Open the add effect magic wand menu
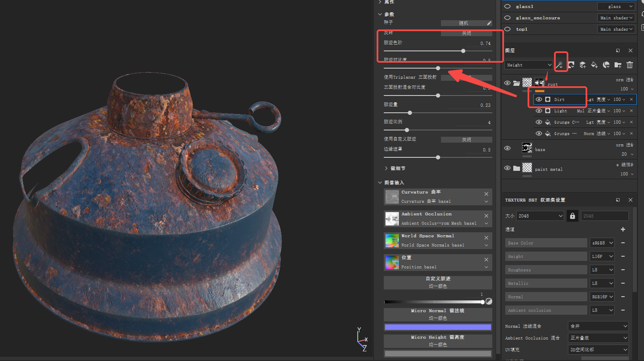This screenshot has width=644, height=361. click(560, 65)
